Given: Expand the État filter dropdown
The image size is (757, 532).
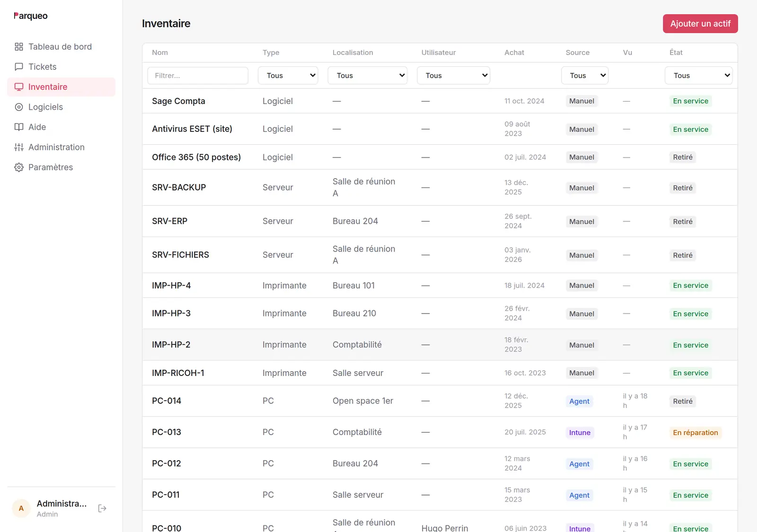Looking at the screenshot, I should tap(699, 76).
